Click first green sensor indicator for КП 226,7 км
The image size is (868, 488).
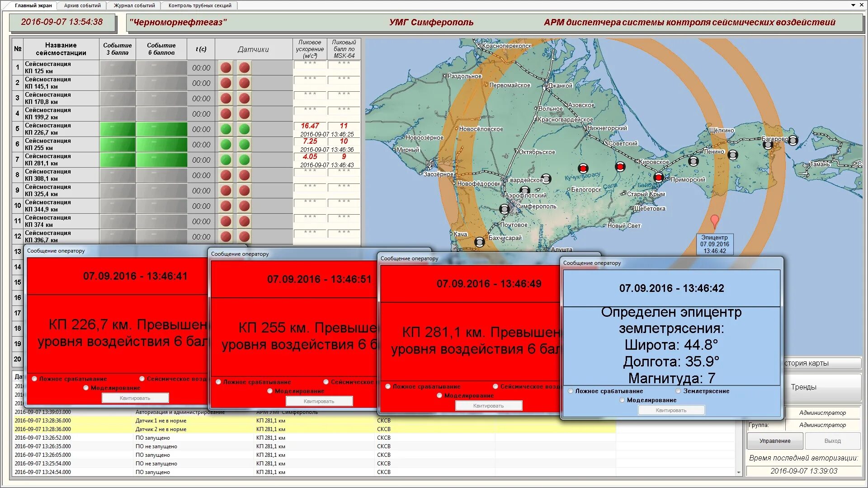point(226,129)
